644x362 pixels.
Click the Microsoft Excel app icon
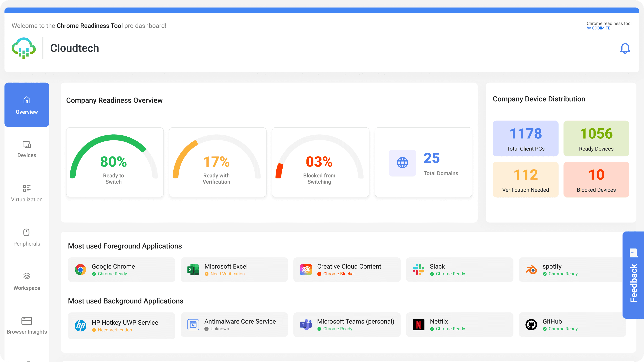coord(193,270)
